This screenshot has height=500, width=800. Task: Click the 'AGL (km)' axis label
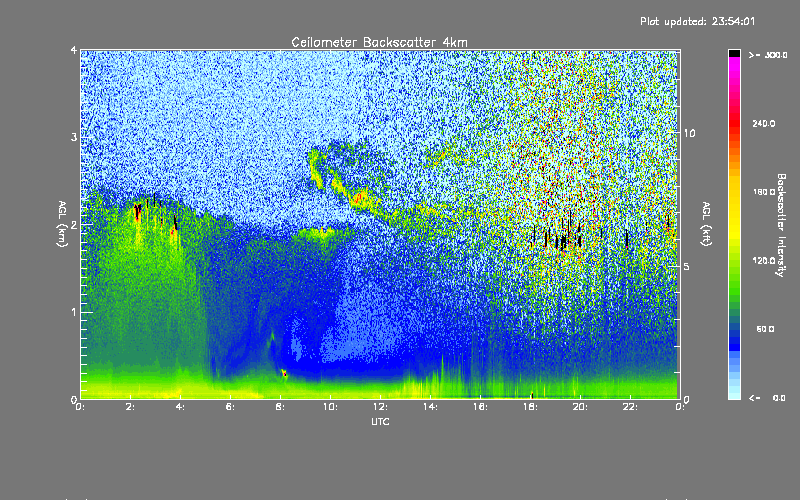pyautogui.click(x=62, y=224)
